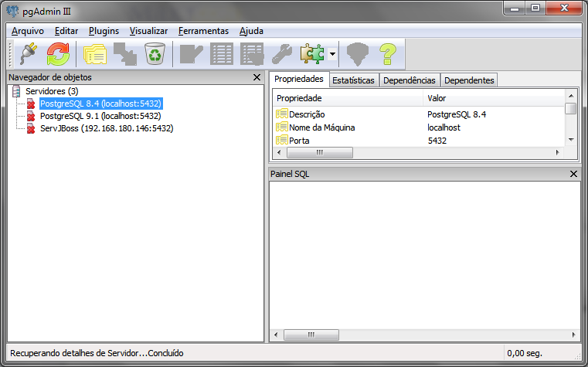Click the properties list scroll down arrow
Viewport: 588px width, 367px height.
pyautogui.click(x=571, y=139)
